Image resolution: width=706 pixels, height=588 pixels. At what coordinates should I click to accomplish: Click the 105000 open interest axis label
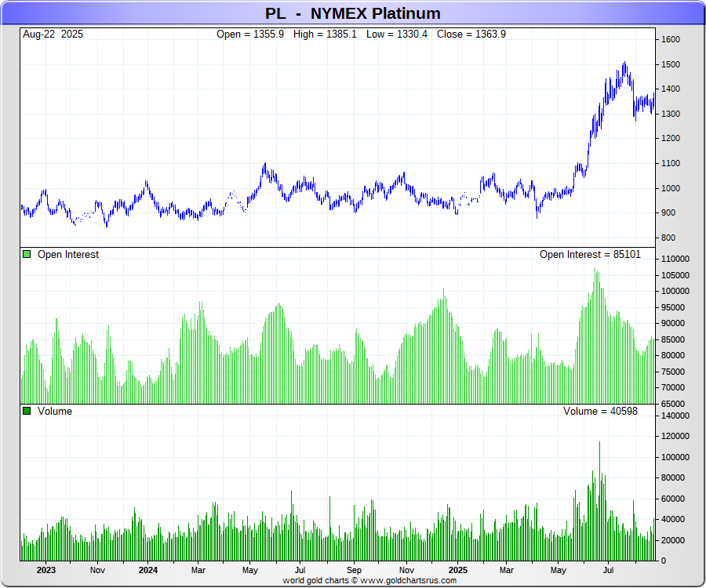coord(675,275)
